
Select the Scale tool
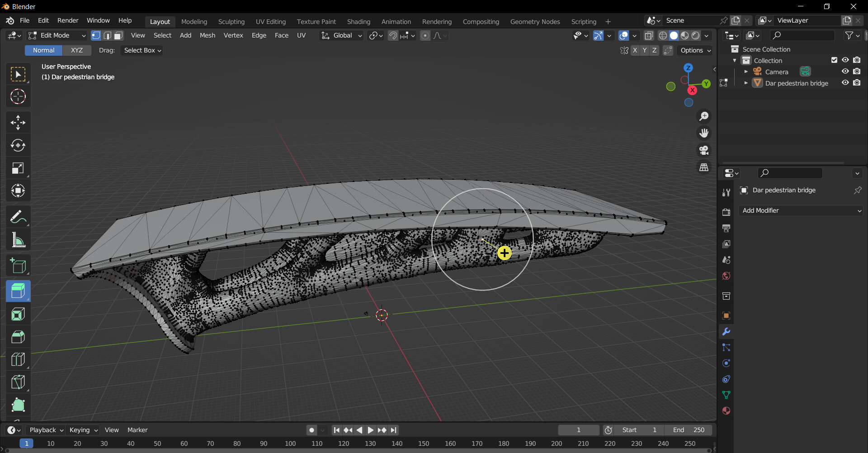(18, 168)
